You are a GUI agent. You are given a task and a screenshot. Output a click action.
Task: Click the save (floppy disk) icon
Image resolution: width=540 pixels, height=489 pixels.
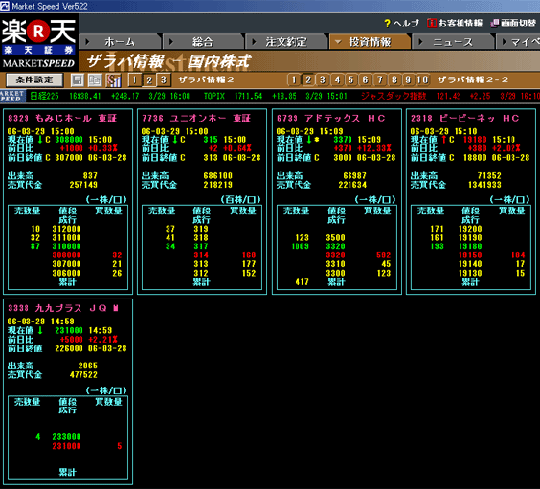click(x=77, y=80)
